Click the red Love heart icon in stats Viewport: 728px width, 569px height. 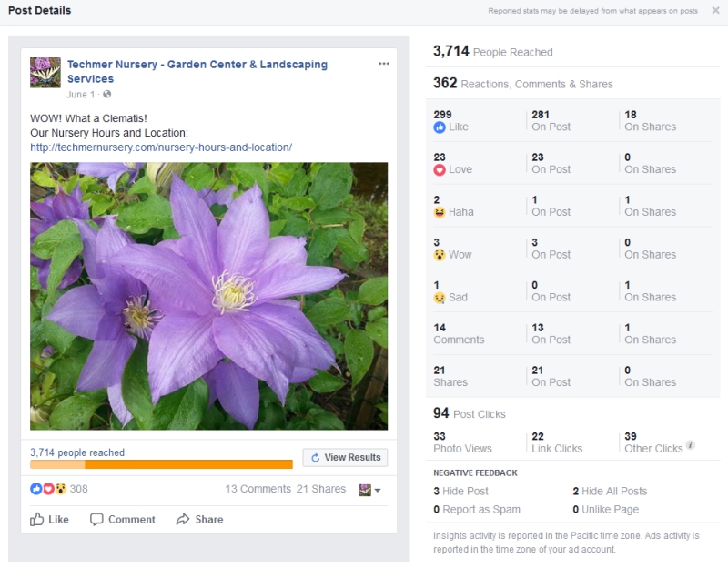(x=440, y=170)
